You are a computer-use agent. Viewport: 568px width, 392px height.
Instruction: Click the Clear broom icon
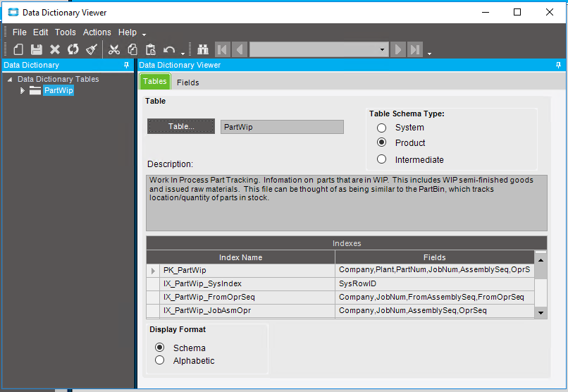click(x=92, y=49)
